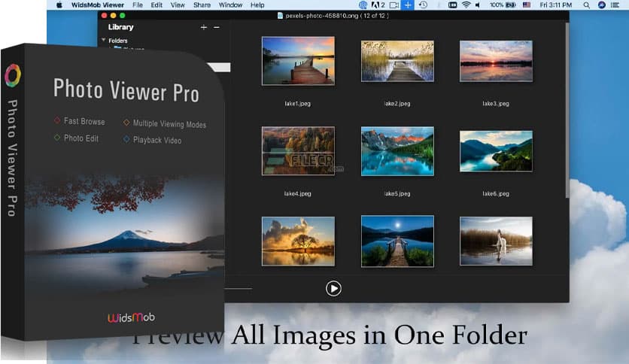Select the moonlit dock thumbnail
629x364 pixels.
(x=397, y=241)
